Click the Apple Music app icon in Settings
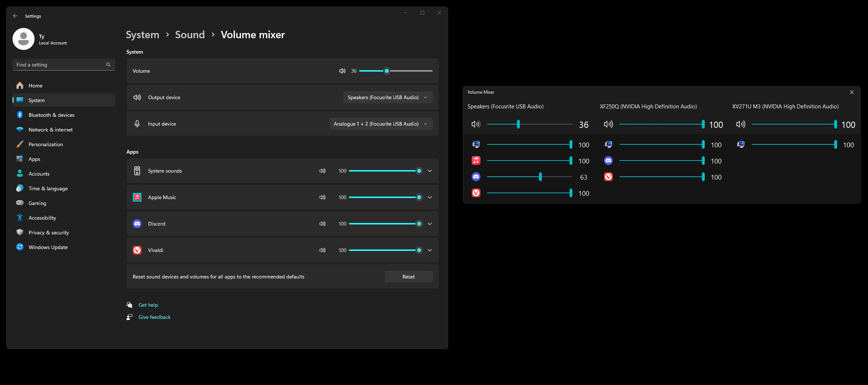The height and width of the screenshot is (385, 868). point(137,197)
